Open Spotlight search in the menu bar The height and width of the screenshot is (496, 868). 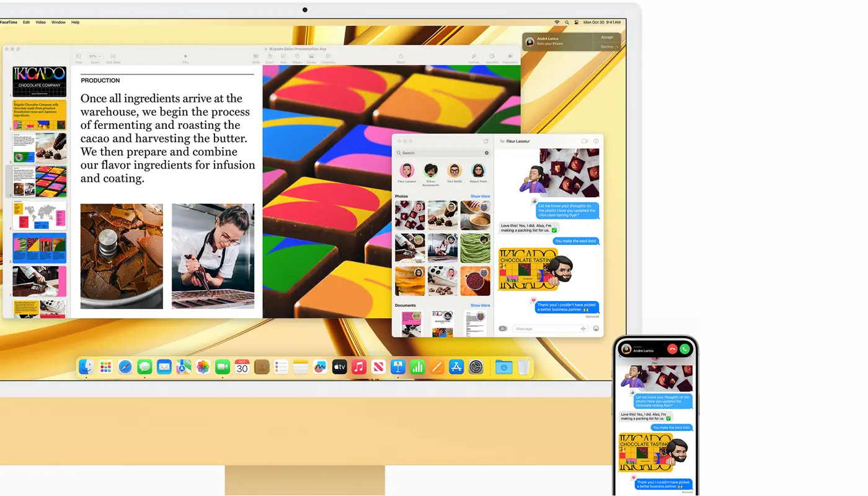[567, 22]
